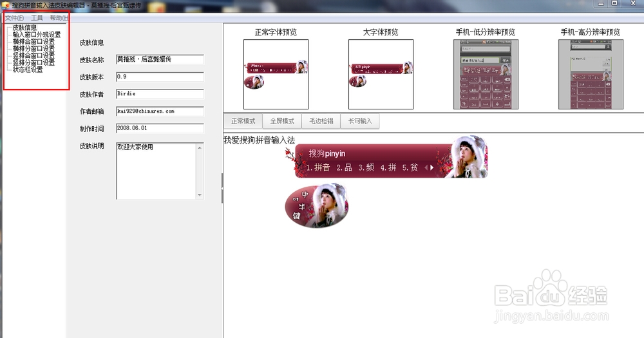Click candidate next-page arrow in preview
This screenshot has width=644, height=338.
(x=432, y=167)
